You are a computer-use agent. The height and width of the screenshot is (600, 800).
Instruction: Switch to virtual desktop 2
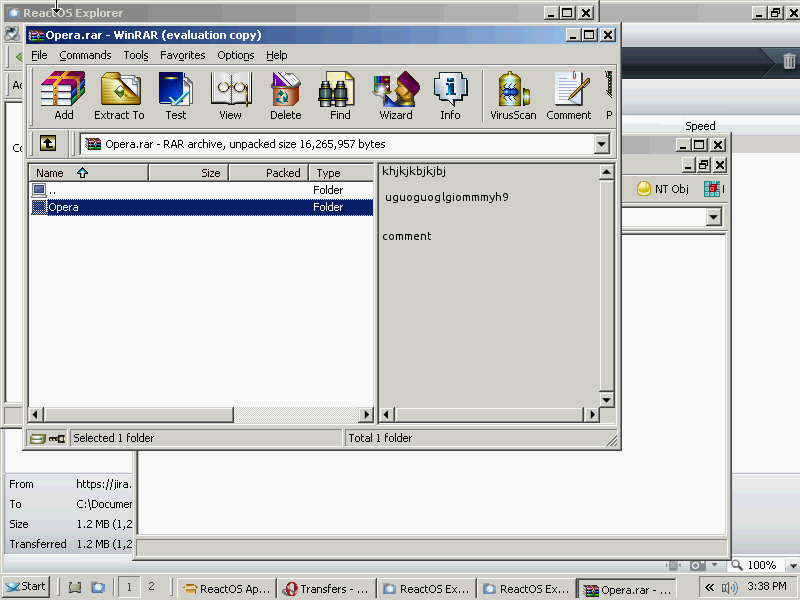tap(151, 587)
